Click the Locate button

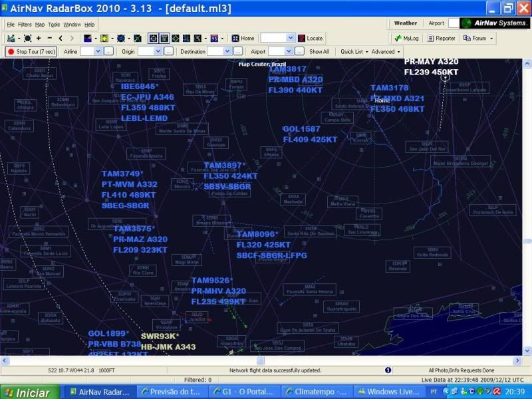(310, 39)
